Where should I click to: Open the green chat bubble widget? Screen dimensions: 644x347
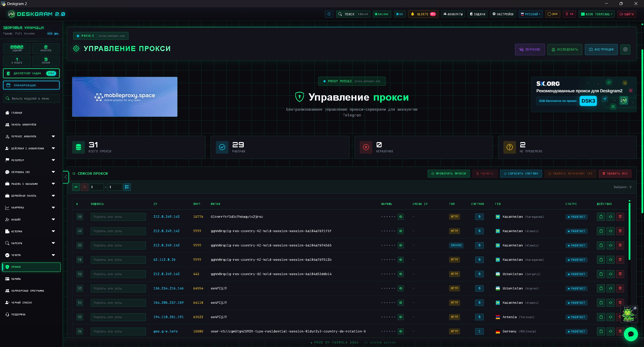pyautogui.click(x=631, y=334)
